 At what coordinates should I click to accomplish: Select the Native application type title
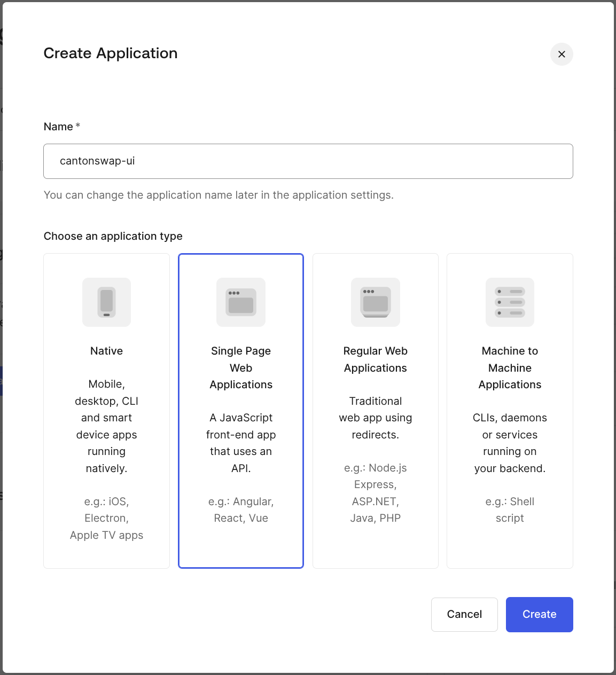click(x=106, y=351)
